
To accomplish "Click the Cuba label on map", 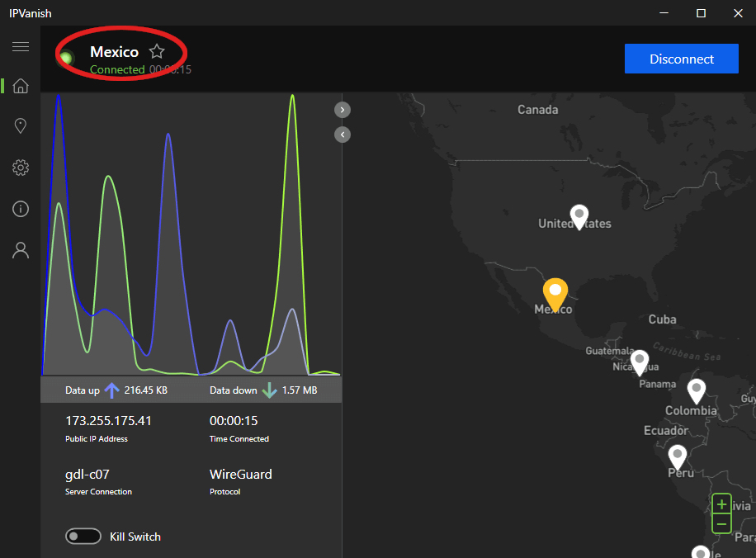I will click(662, 319).
